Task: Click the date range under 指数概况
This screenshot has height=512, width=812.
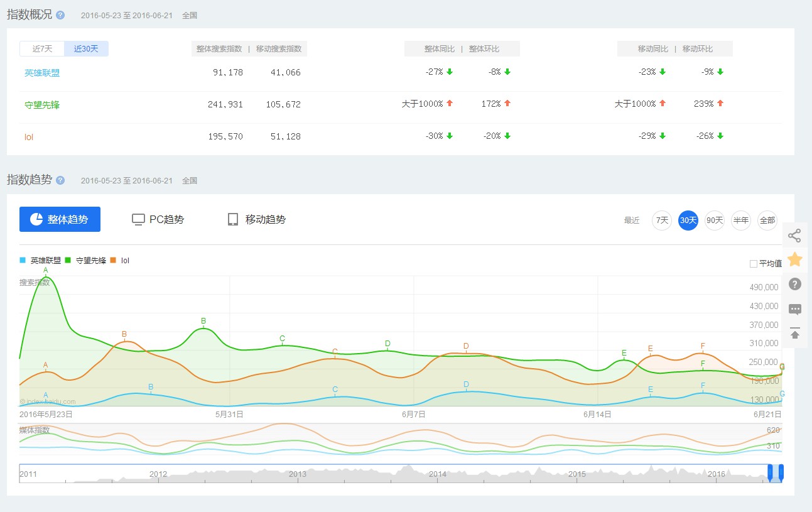Action: click(x=127, y=16)
